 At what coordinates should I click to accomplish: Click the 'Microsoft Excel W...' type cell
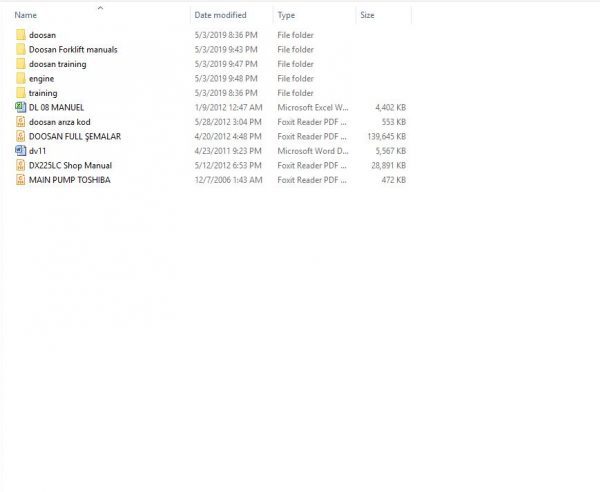(313, 108)
